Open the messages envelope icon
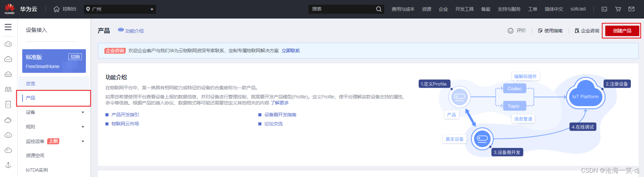Image resolution: width=644 pixels, height=177 pixels. [x=632, y=9]
